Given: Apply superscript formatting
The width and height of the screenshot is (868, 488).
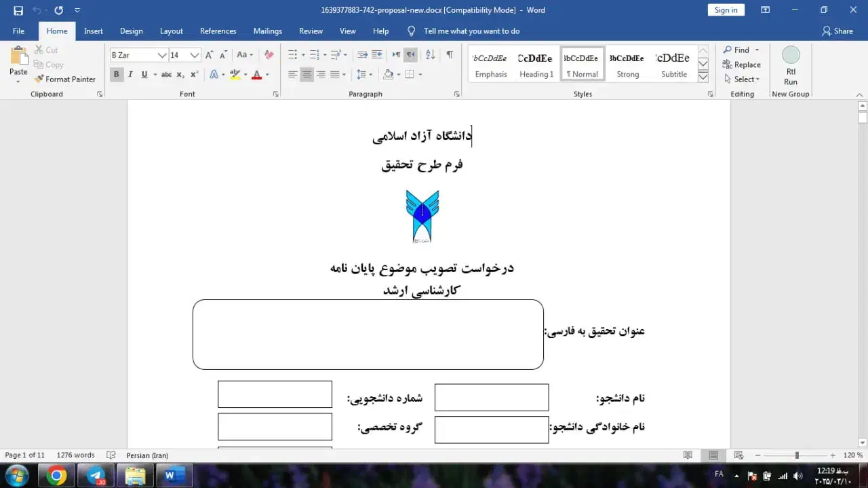Looking at the screenshot, I should point(194,75).
